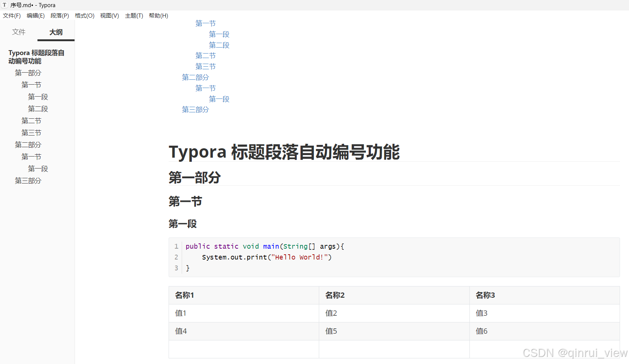Click code line System.out.print Hello World
Image resolution: width=629 pixels, height=364 pixels.
tap(267, 257)
